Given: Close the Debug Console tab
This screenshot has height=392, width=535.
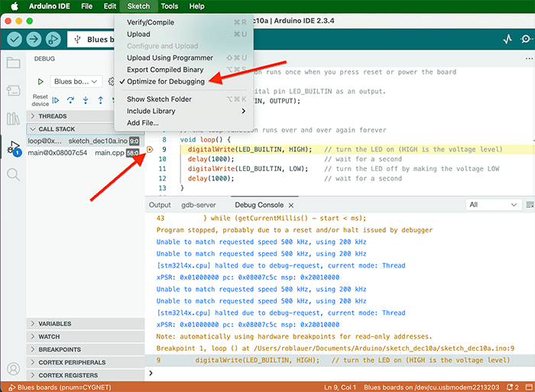Looking at the screenshot, I should tap(291, 206).
